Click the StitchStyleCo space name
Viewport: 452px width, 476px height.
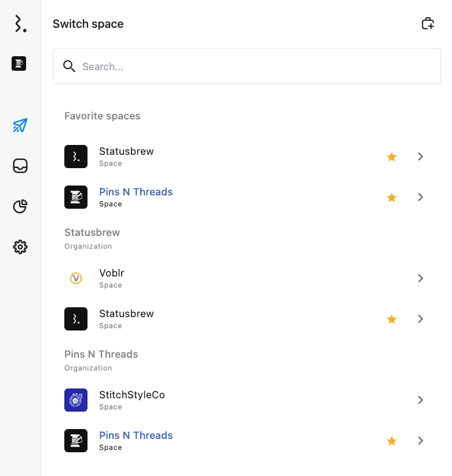(x=132, y=395)
